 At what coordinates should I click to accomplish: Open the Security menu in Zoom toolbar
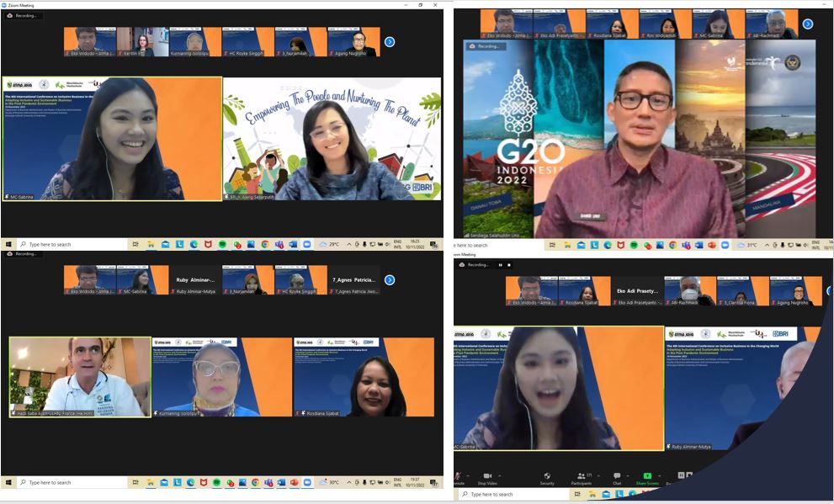(x=547, y=479)
